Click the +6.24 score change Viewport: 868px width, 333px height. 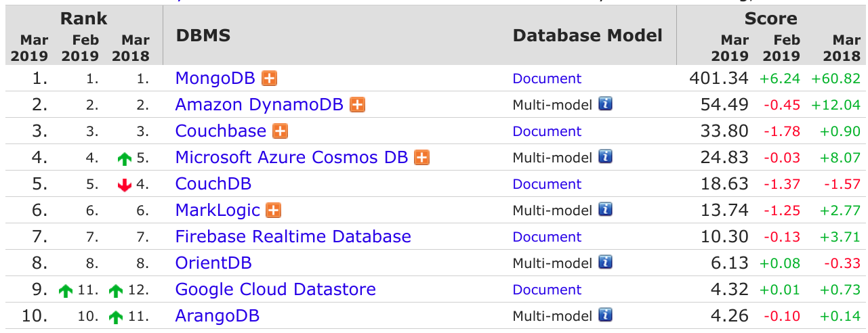[780, 79]
